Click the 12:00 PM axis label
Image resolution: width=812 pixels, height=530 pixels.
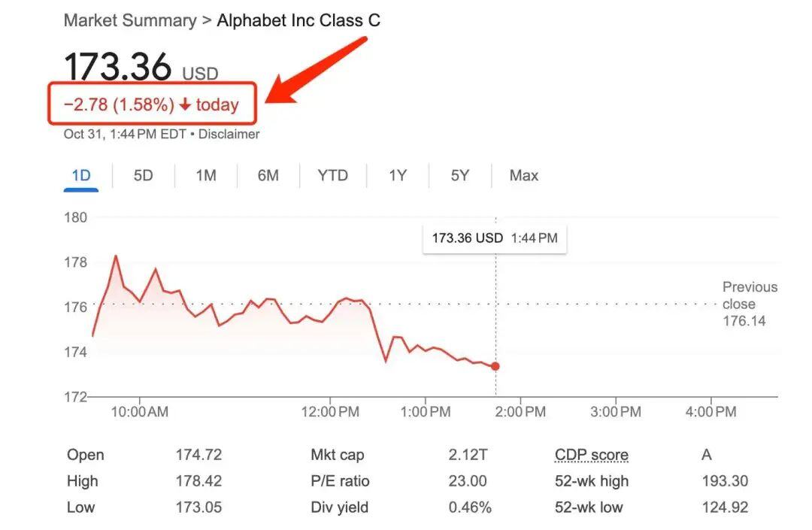[330, 412]
